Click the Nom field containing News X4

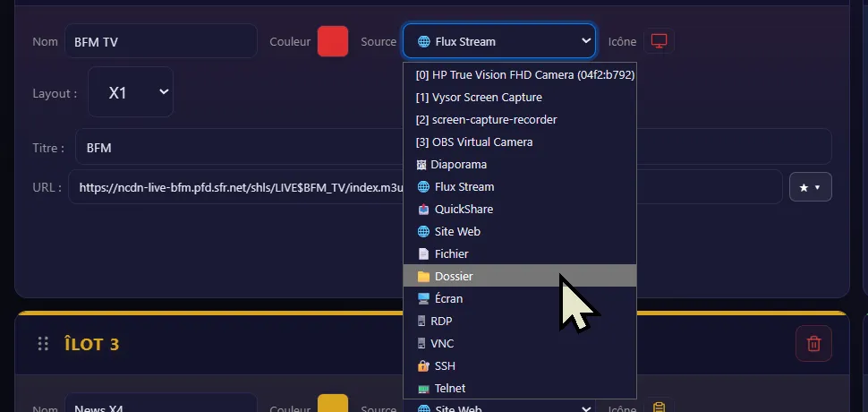(x=161, y=404)
